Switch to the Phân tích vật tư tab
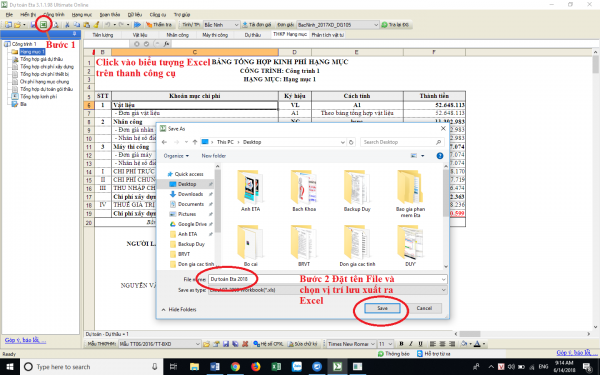Screen dimensions: 600x375 [x=328, y=35]
